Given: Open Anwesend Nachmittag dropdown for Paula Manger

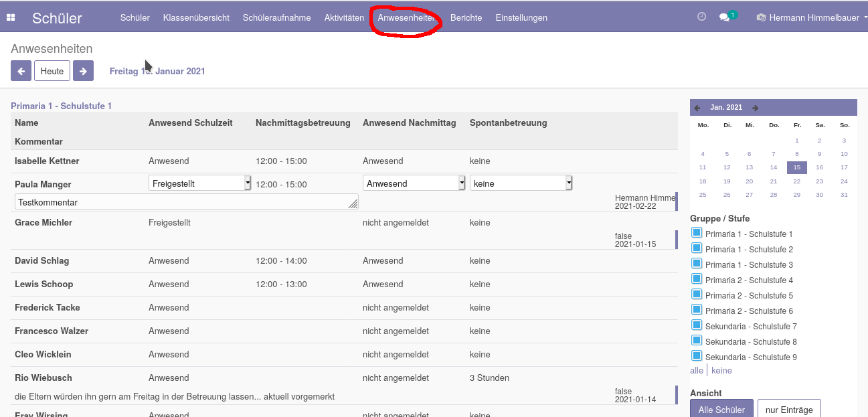Looking at the screenshot, I should click(414, 183).
